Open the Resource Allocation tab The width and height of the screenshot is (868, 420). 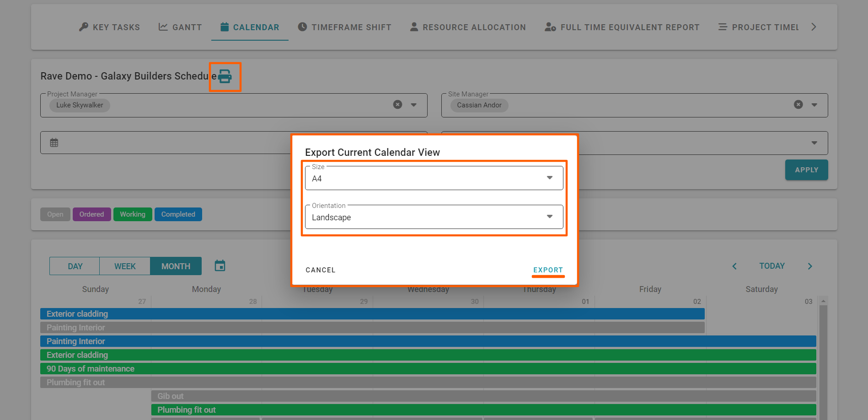point(468,27)
